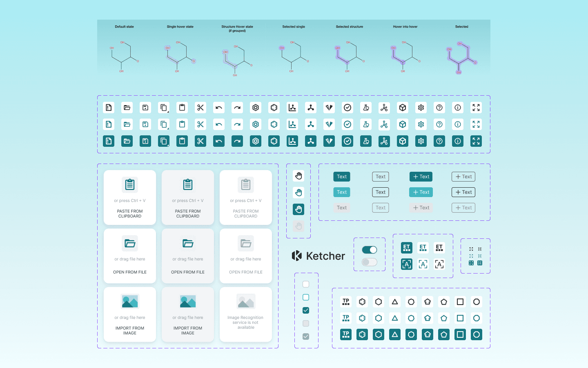
Task: Click the teal-outline Help question mark icon
Action: coord(439,124)
